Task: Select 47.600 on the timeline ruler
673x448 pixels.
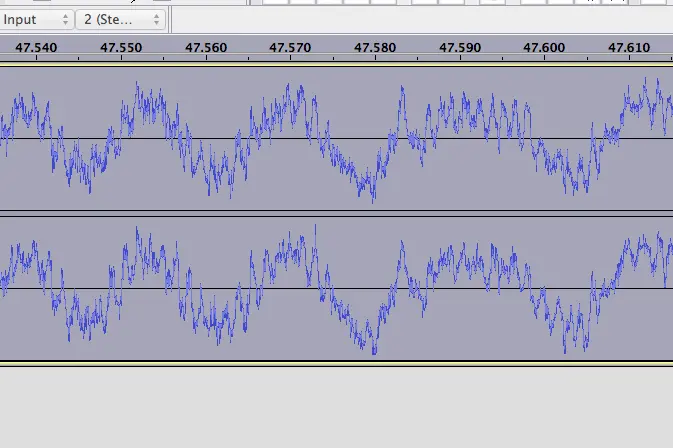Action: [544, 47]
